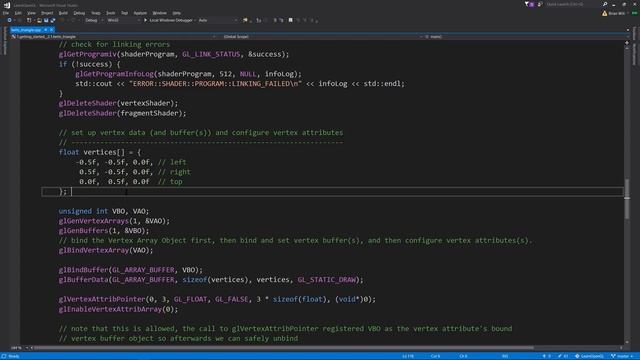The height and width of the screenshot is (360, 640).
Task: Open the master branch selector
Action: click(622, 356)
